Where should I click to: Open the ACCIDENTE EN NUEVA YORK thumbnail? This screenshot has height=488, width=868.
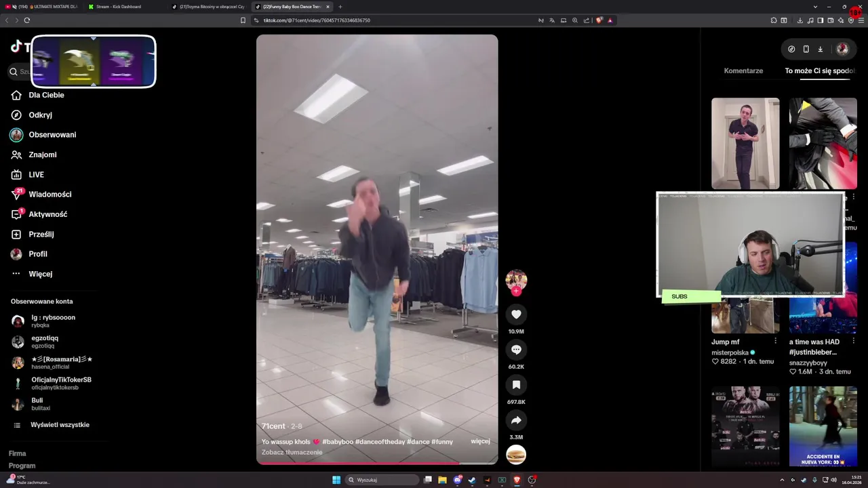[823, 426]
